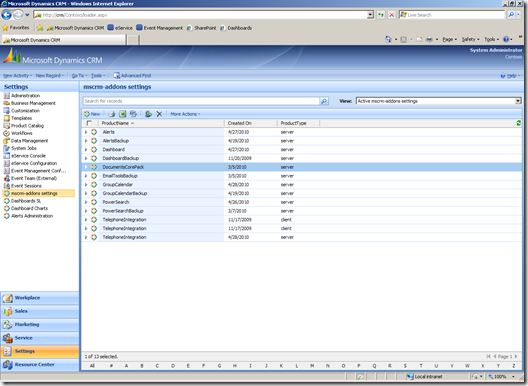Select the GroupCalendar row

301,185
